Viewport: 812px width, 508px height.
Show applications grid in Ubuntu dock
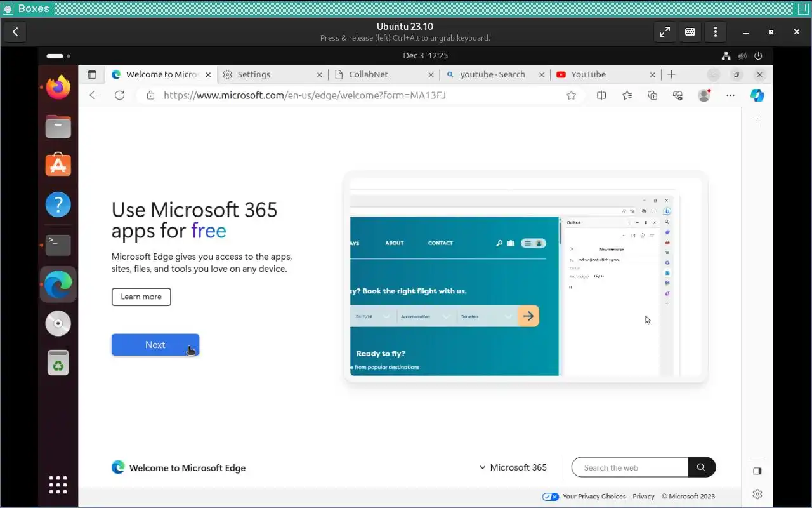58,485
